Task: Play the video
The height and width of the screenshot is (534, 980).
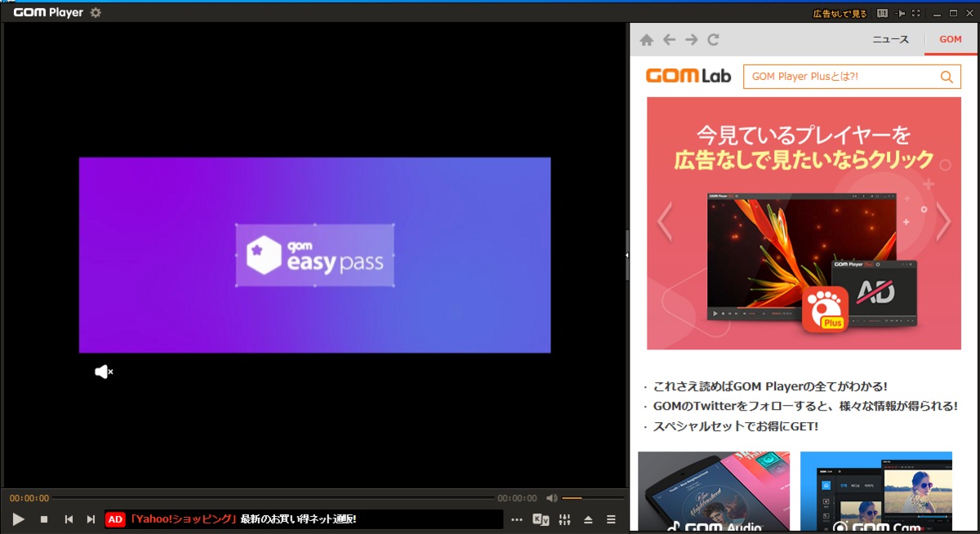Action: coord(19,519)
